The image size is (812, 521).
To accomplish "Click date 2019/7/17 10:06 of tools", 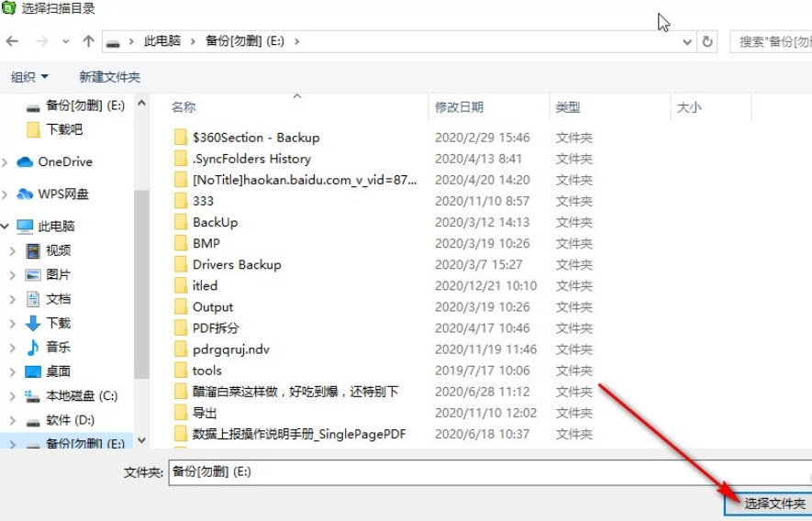I will click(482, 371).
